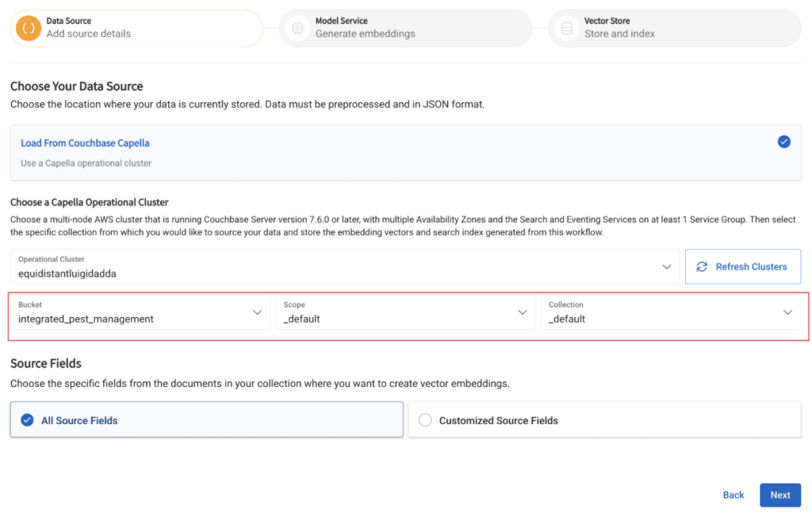Viewport: 812px width, 520px height.
Task: Go to the Model Service step tab
Action: 405,28
